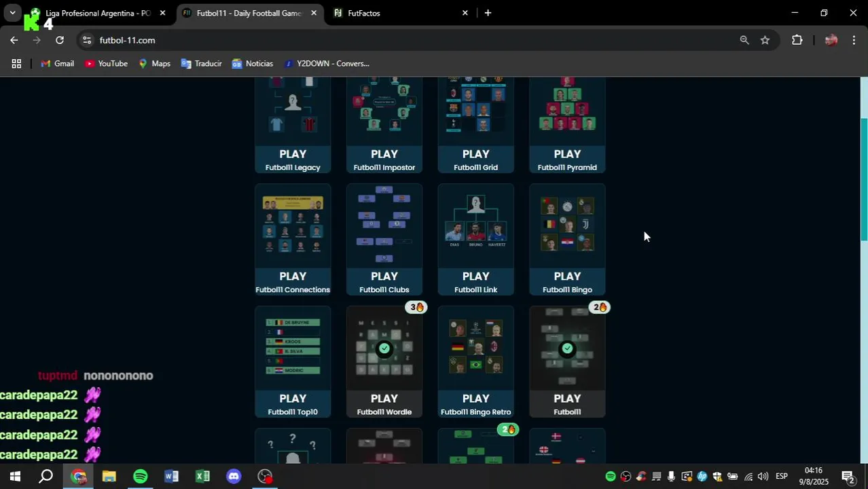Click the green completed checkmark on Wordle

(x=384, y=348)
